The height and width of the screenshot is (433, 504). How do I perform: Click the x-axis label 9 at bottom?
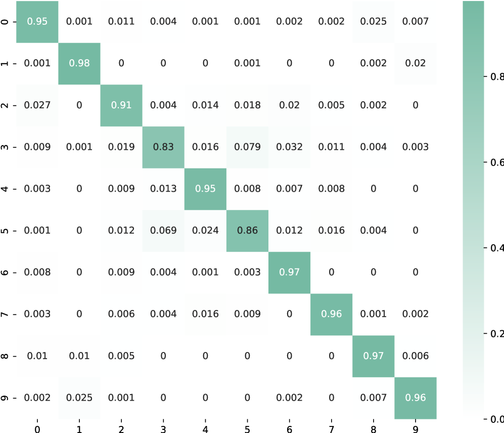[415, 428]
